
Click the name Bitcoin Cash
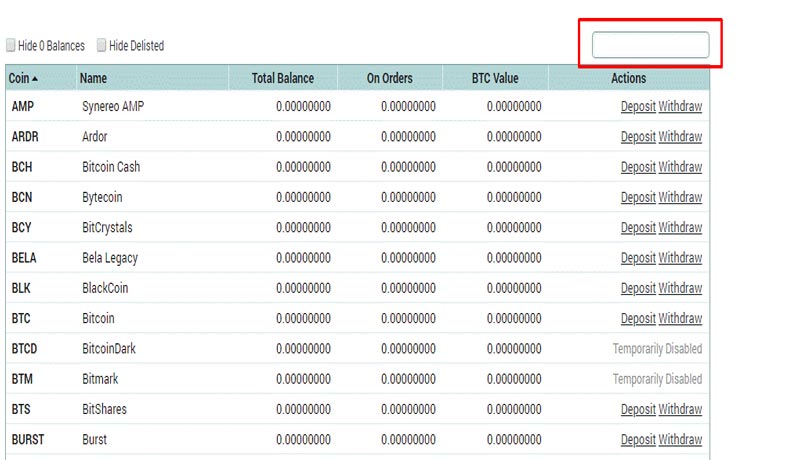point(111,167)
